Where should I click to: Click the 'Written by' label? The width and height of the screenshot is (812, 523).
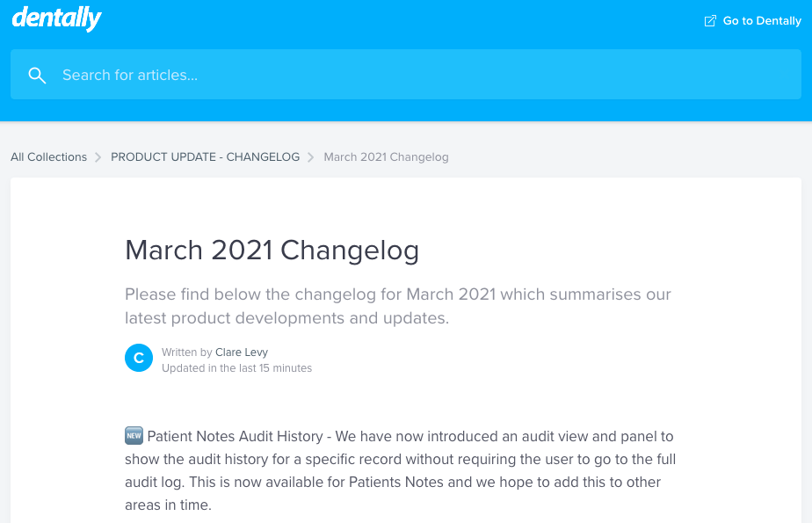point(186,352)
